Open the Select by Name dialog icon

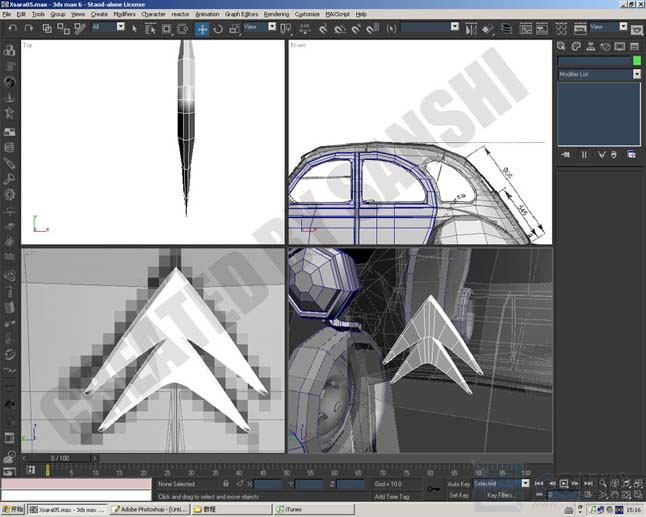(x=150, y=28)
